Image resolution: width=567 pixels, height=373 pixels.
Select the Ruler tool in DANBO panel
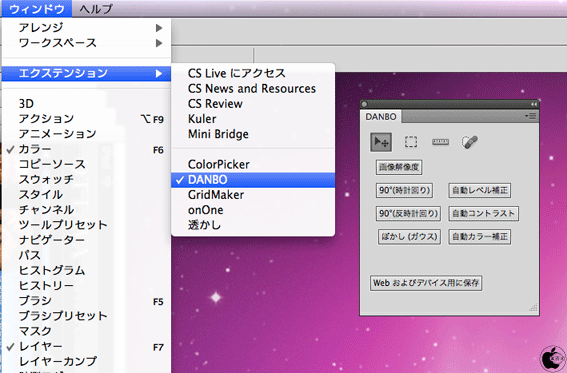440,142
